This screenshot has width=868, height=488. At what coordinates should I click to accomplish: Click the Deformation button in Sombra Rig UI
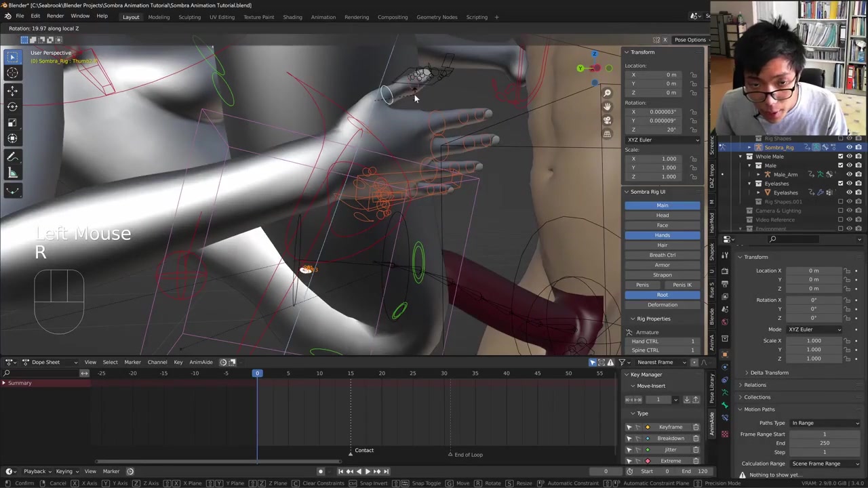tap(662, 305)
